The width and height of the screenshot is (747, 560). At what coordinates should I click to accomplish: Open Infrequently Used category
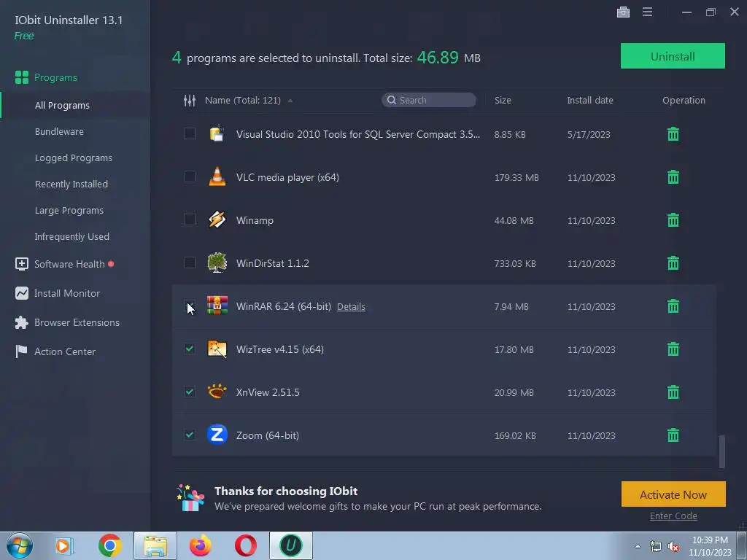pos(72,236)
